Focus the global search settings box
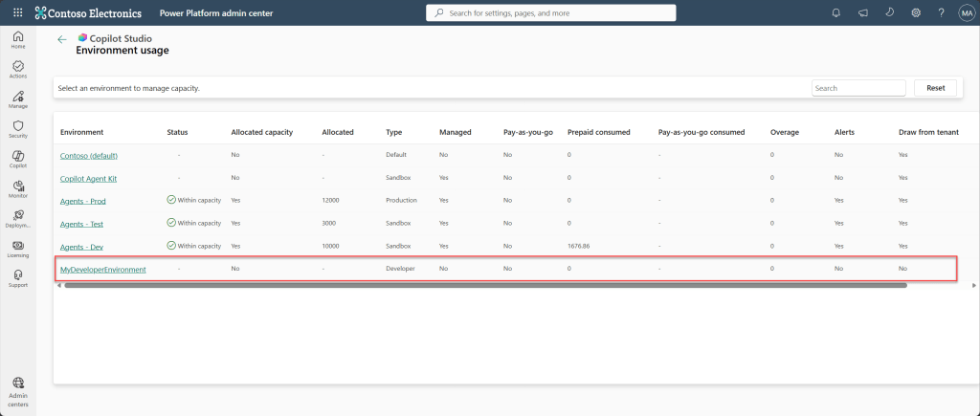 [551, 13]
